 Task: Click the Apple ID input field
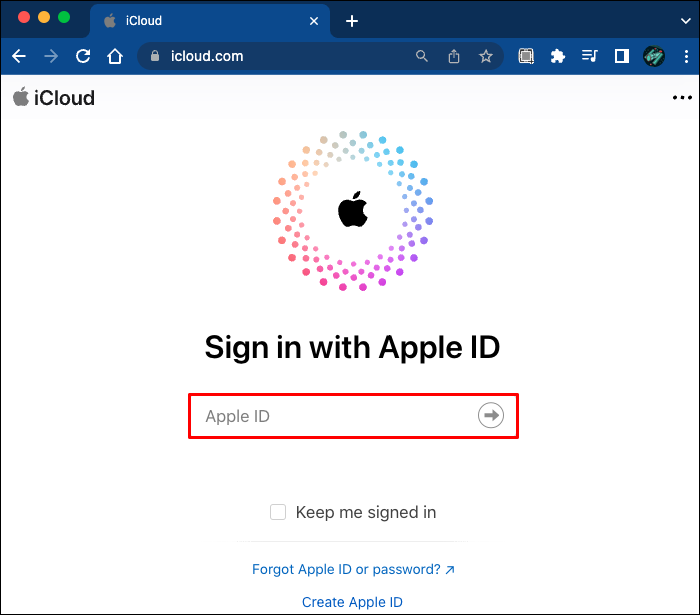coord(353,416)
